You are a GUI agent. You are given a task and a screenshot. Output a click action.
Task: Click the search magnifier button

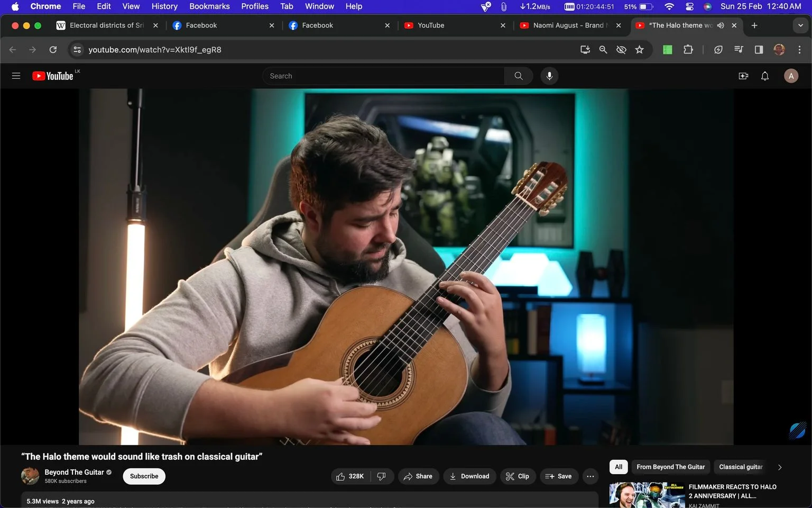pos(519,76)
